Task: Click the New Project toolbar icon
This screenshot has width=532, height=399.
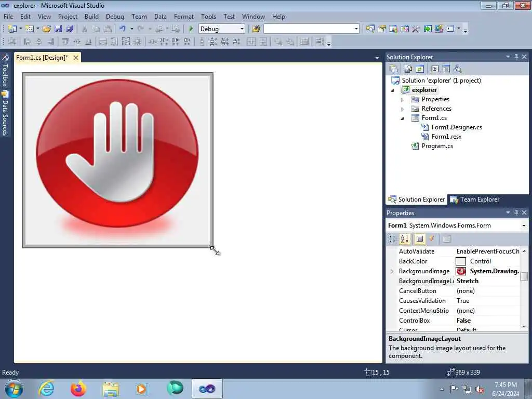Action: (x=12, y=29)
